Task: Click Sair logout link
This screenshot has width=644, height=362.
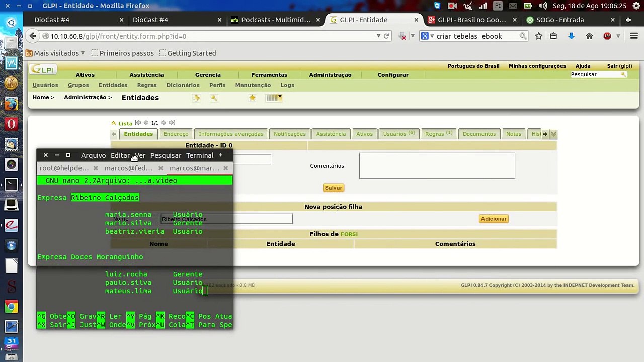Action: [x=619, y=66]
